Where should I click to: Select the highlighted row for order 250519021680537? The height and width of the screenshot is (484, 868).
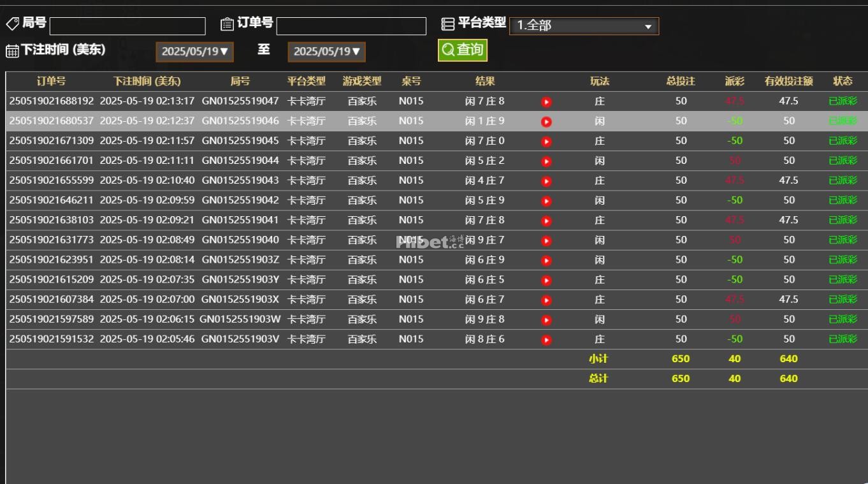[255, 121]
